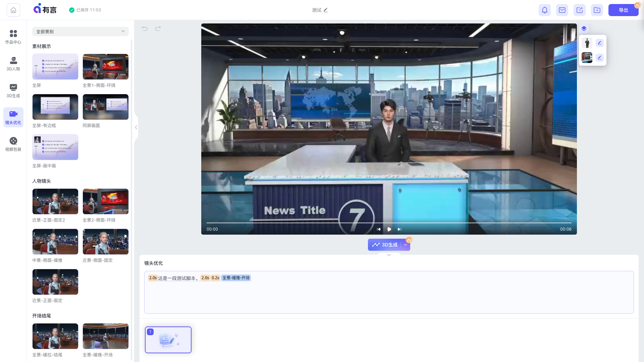The image size is (644, 362).
Task: Select the 全屏-画中画 thumbnail
Action: tap(55, 147)
